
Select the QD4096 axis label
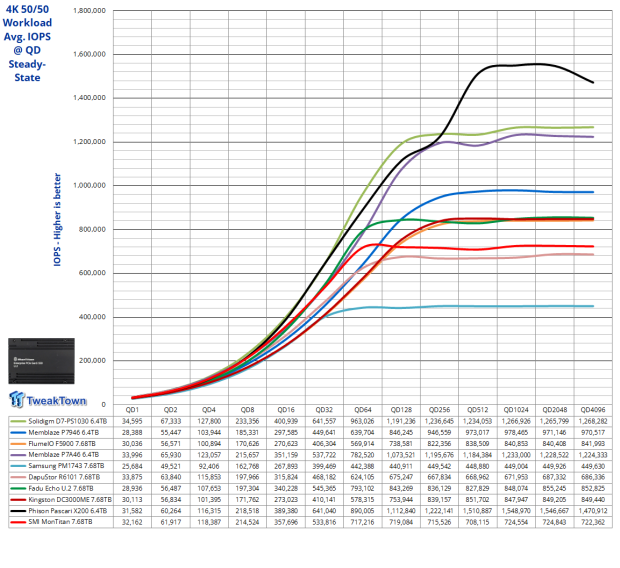tap(593, 410)
